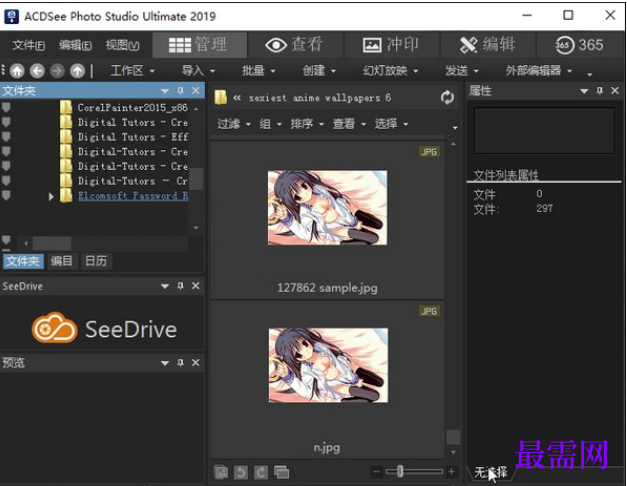Viewport: 627px width, 486px height.
Task: Click the JPG badge on n.jpg thumbnail
Action: coord(429,311)
